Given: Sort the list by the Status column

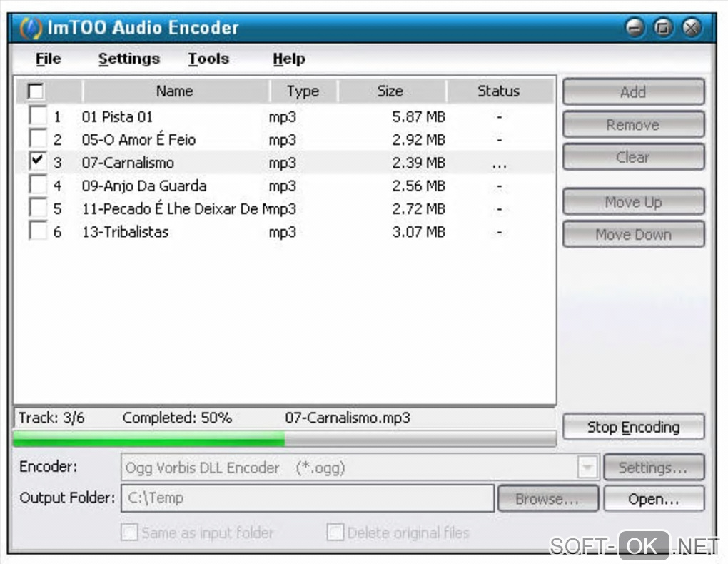Looking at the screenshot, I should [x=500, y=91].
